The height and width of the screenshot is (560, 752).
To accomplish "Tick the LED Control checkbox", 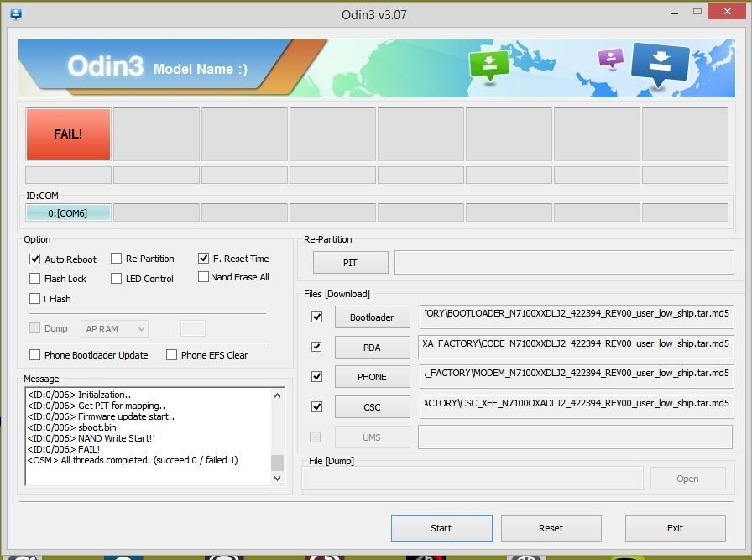I will [116, 278].
